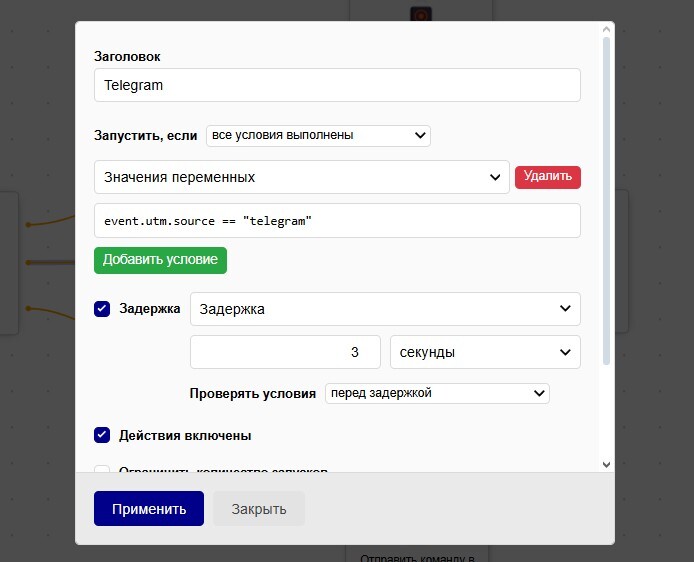Click the Применить button
694x562 pixels.
(149, 508)
